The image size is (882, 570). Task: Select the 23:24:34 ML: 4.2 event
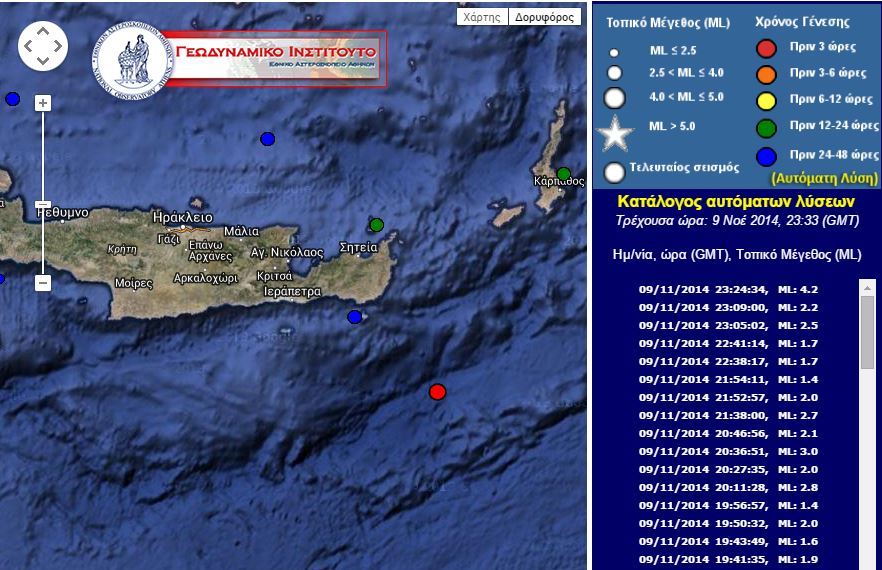(728, 290)
